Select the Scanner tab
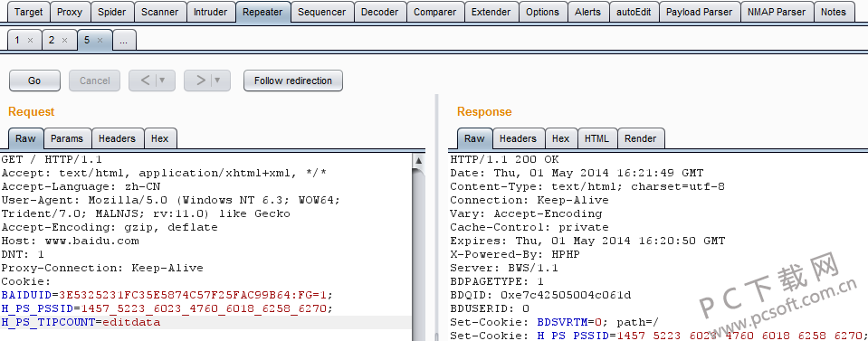 160,12
